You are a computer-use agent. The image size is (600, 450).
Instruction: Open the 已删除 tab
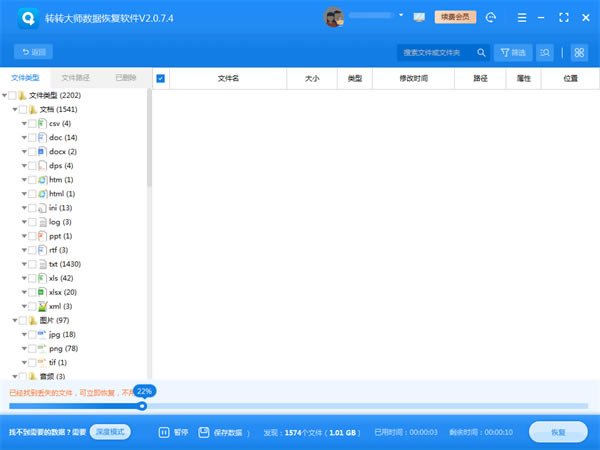(x=126, y=77)
